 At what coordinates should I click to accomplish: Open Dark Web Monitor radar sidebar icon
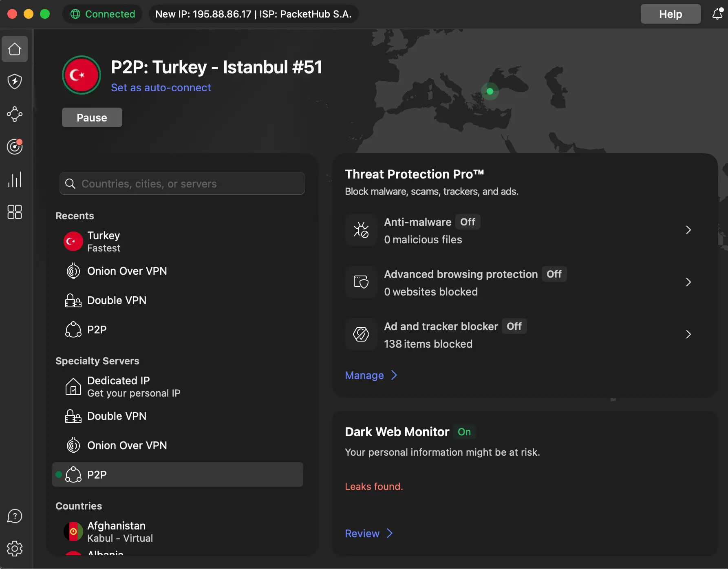tap(15, 147)
